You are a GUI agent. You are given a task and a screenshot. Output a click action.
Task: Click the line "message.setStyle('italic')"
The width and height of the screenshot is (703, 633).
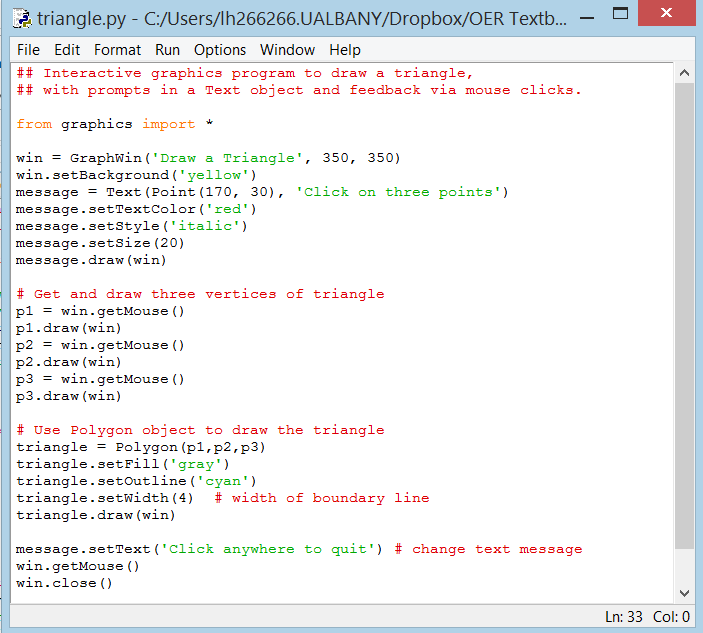pyautogui.click(x=131, y=226)
